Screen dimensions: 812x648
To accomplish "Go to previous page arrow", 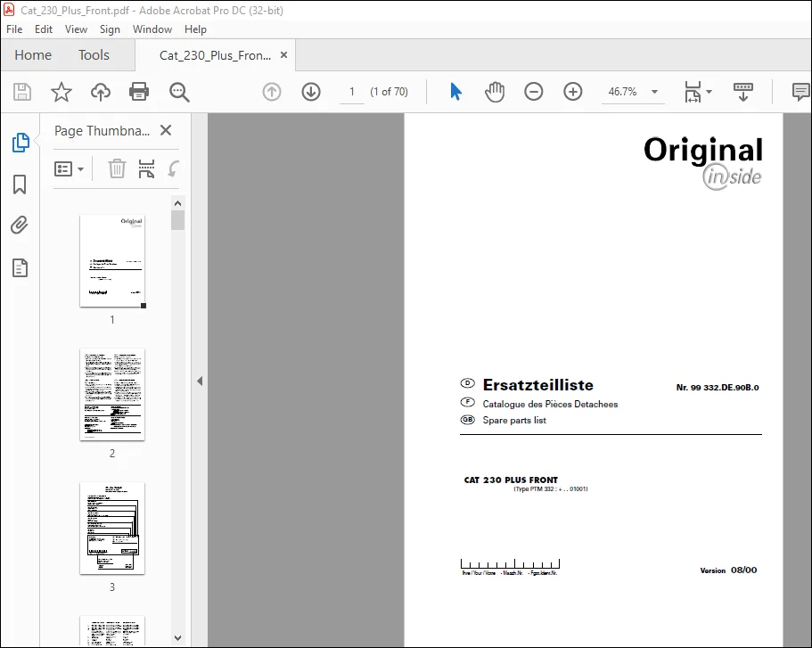I will pos(271,92).
